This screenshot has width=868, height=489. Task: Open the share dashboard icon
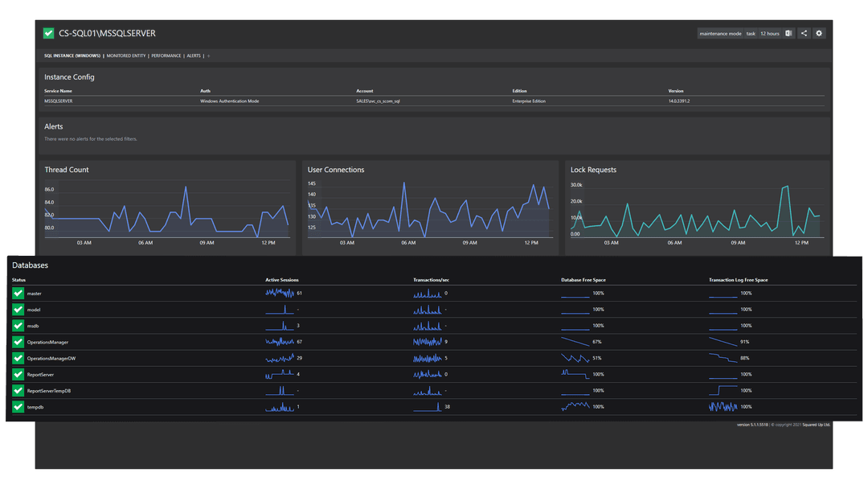pyautogui.click(x=804, y=33)
